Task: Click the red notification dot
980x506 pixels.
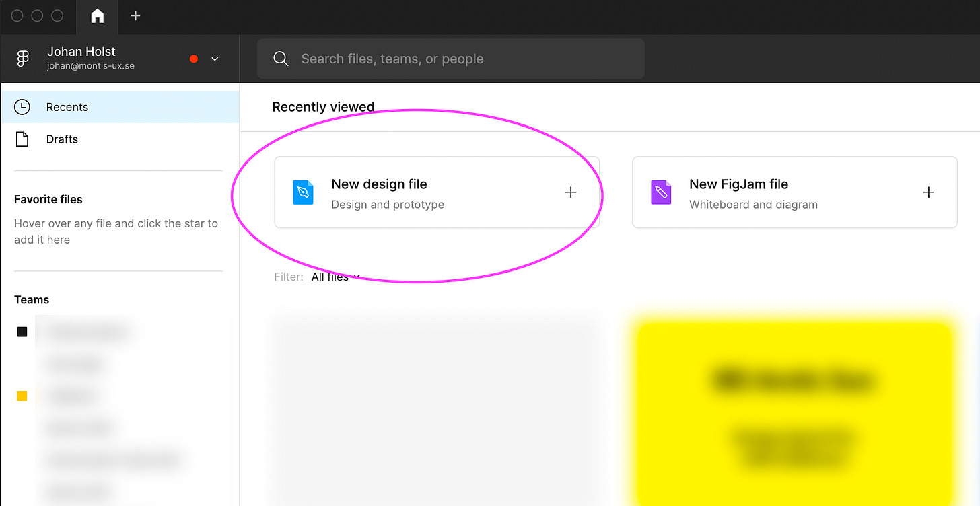Action: (194, 59)
